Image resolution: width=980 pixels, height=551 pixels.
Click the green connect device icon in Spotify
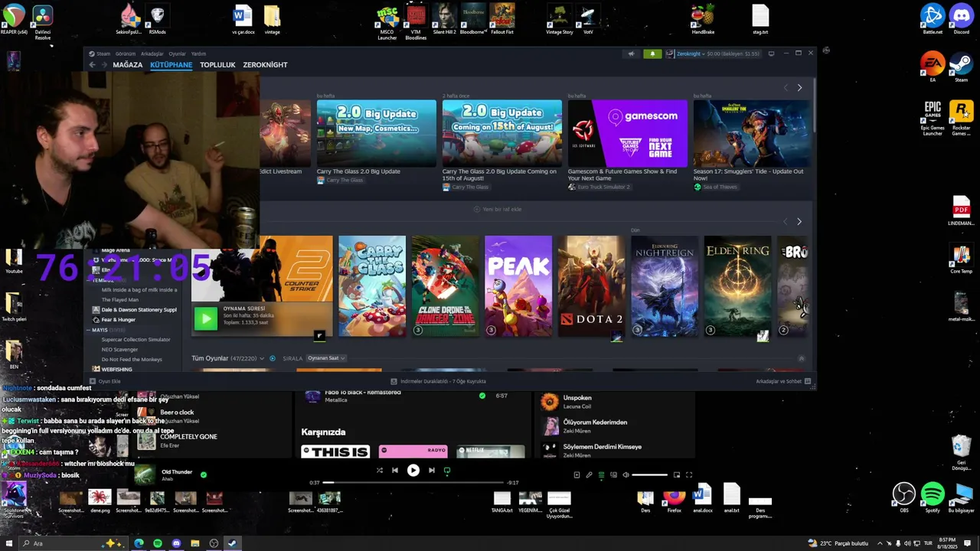click(447, 471)
